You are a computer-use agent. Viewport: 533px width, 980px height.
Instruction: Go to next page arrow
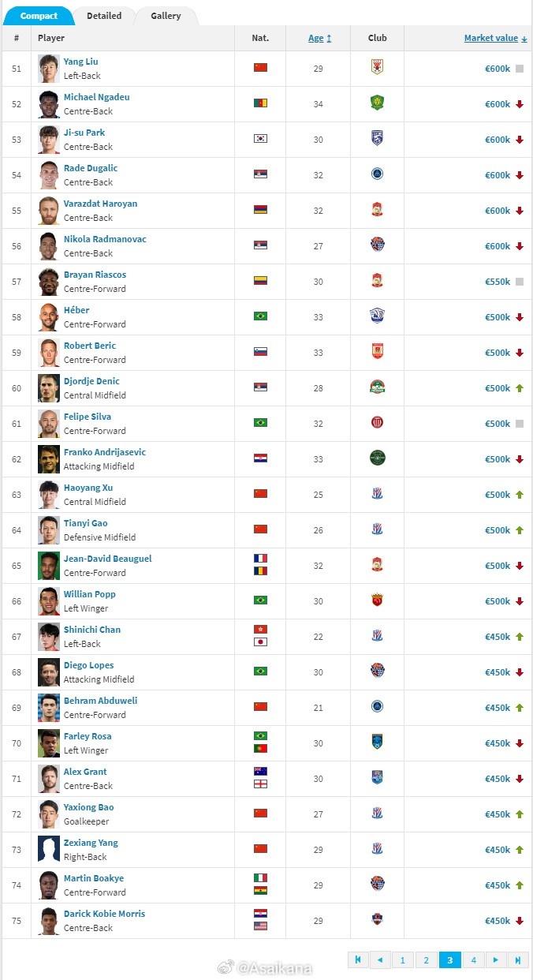[496, 959]
